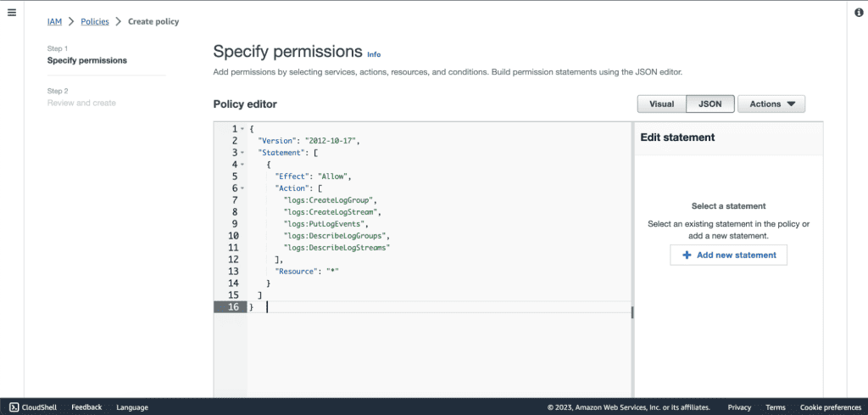Click the "Resource" key on line 13

[x=294, y=272]
